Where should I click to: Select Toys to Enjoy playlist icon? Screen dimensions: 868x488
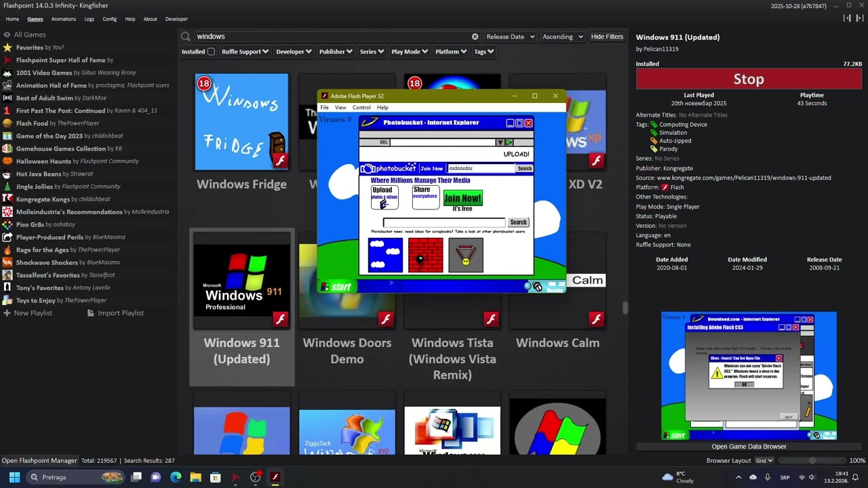tap(7, 300)
